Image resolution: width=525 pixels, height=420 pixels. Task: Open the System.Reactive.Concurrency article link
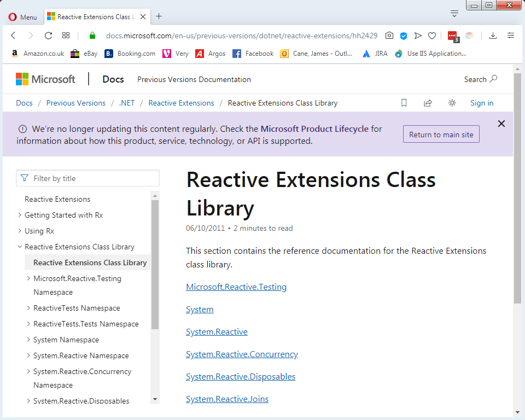(242, 354)
